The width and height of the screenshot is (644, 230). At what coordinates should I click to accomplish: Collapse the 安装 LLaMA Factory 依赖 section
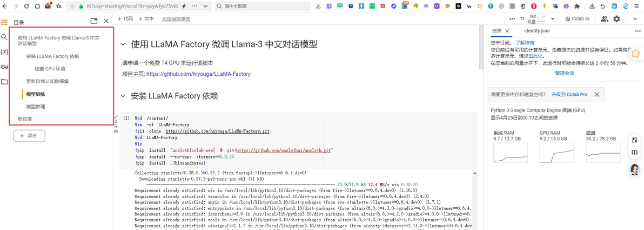pos(123,96)
